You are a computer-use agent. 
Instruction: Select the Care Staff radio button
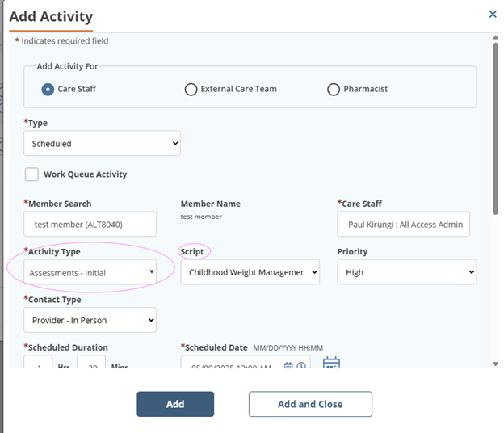pos(48,89)
